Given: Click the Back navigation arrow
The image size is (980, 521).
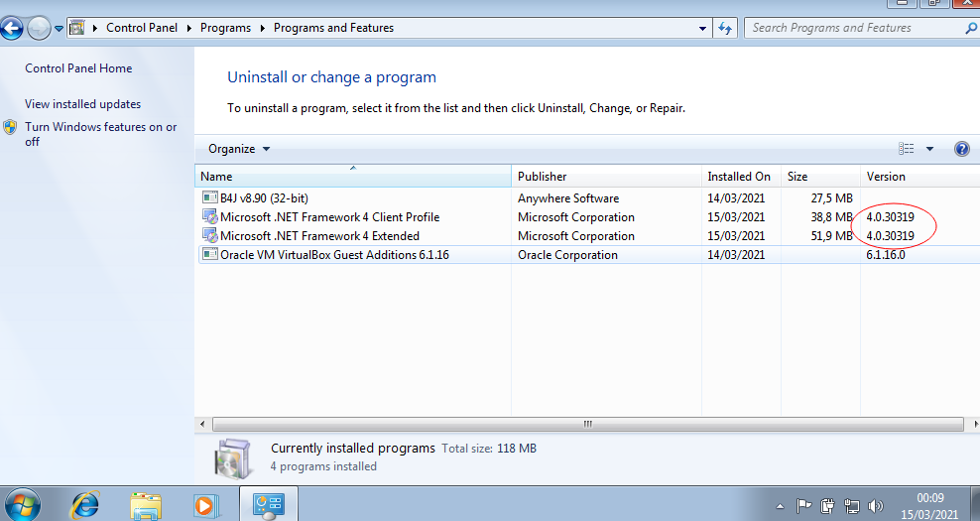Looking at the screenshot, I should point(11,28).
